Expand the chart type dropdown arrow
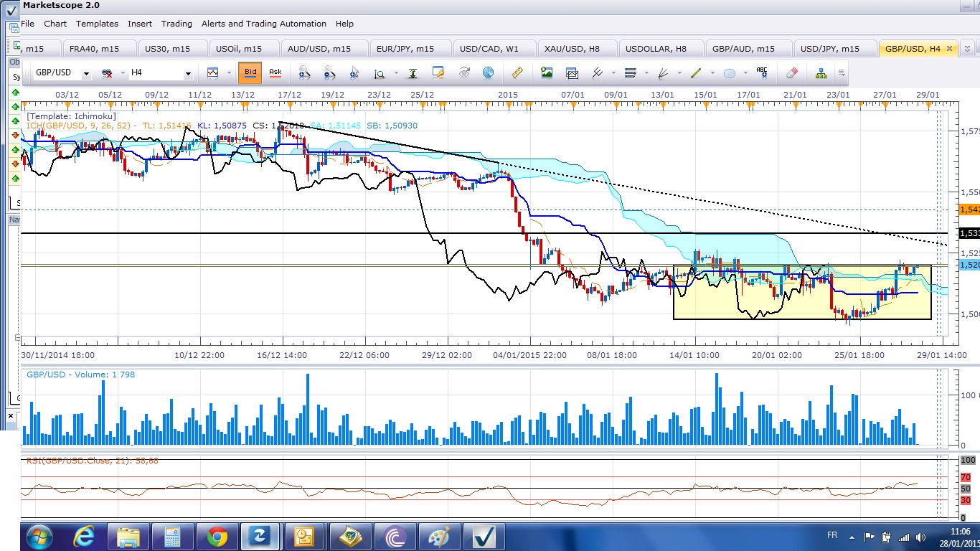The image size is (980, 551). pos(229,72)
